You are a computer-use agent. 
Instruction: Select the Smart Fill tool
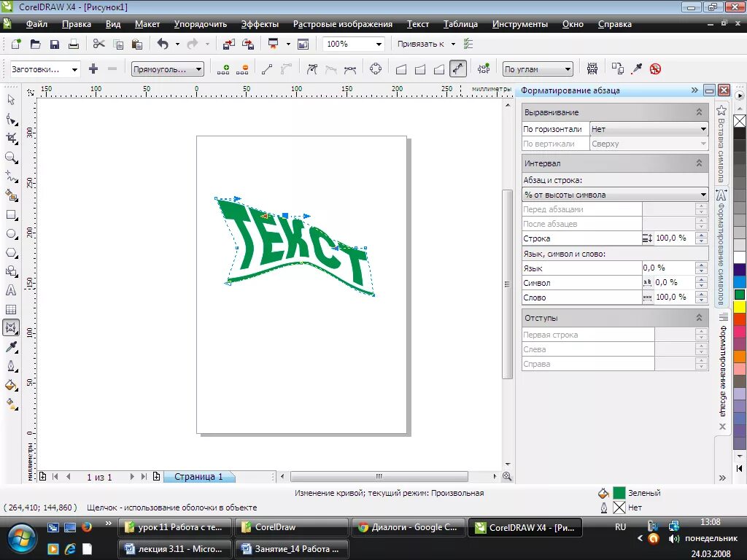(11, 195)
